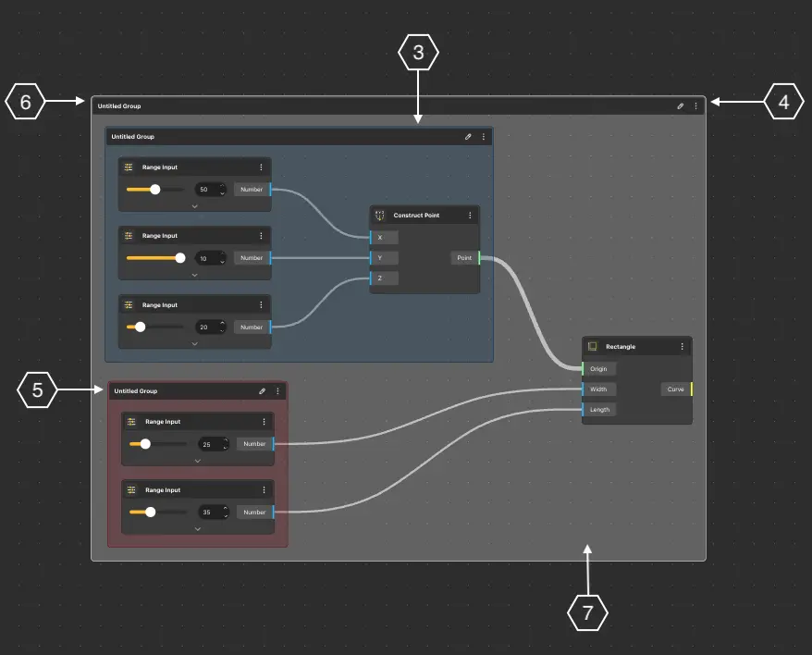Open three-dot menu of the blue group
This screenshot has width=812, height=655.
coord(483,137)
